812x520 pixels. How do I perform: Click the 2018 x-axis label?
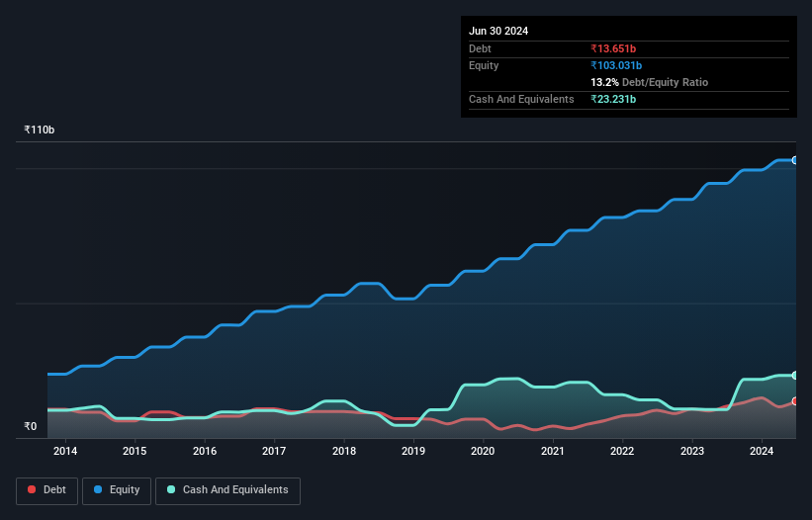tap(344, 451)
